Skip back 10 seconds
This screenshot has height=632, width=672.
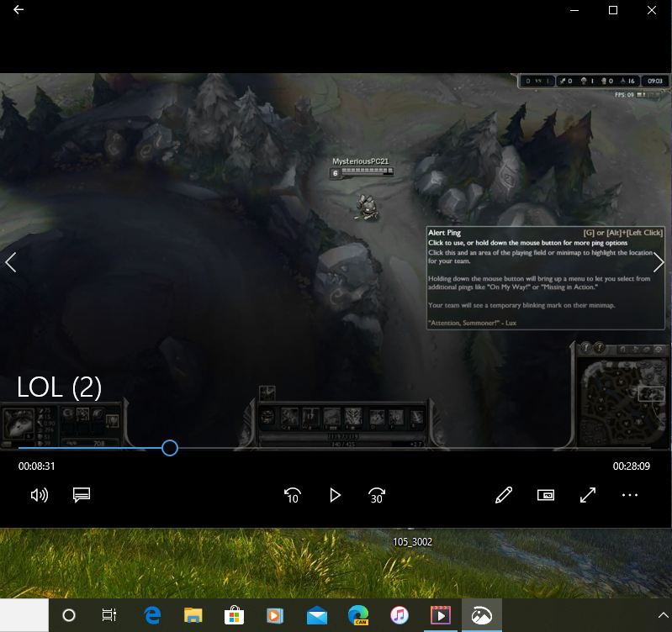pyautogui.click(x=293, y=495)
